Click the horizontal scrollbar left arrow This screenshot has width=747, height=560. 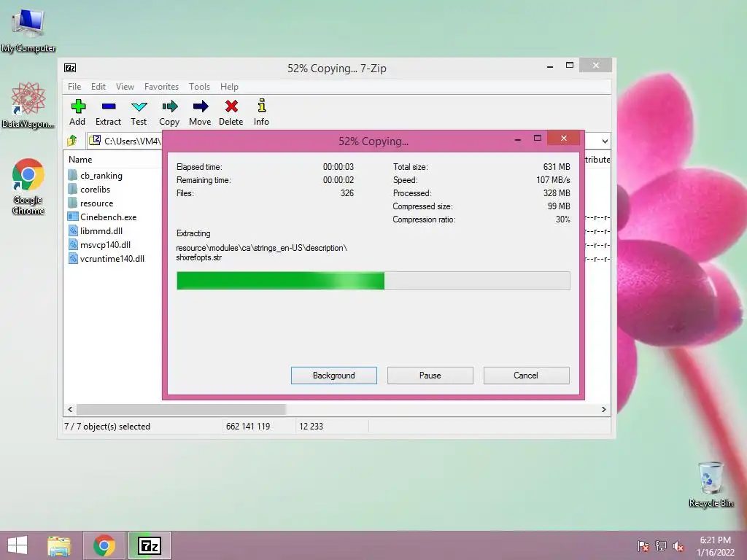coord(70,409)
